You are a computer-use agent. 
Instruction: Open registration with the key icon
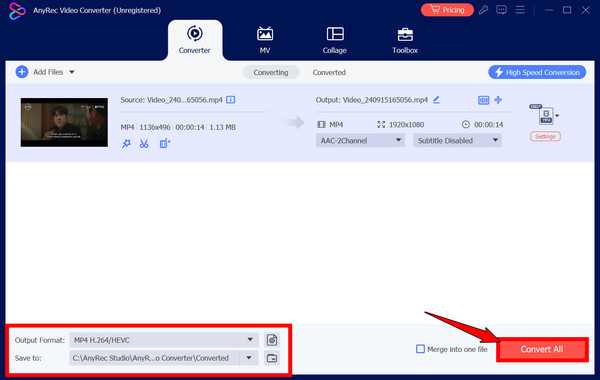click(x=484, y=10)
